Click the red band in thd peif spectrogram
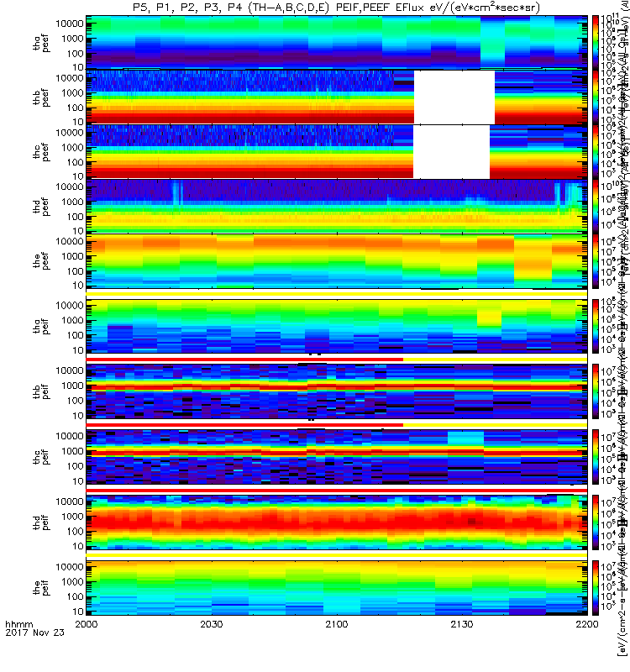Viewport: 630px width, 672px height. [337, 521]
